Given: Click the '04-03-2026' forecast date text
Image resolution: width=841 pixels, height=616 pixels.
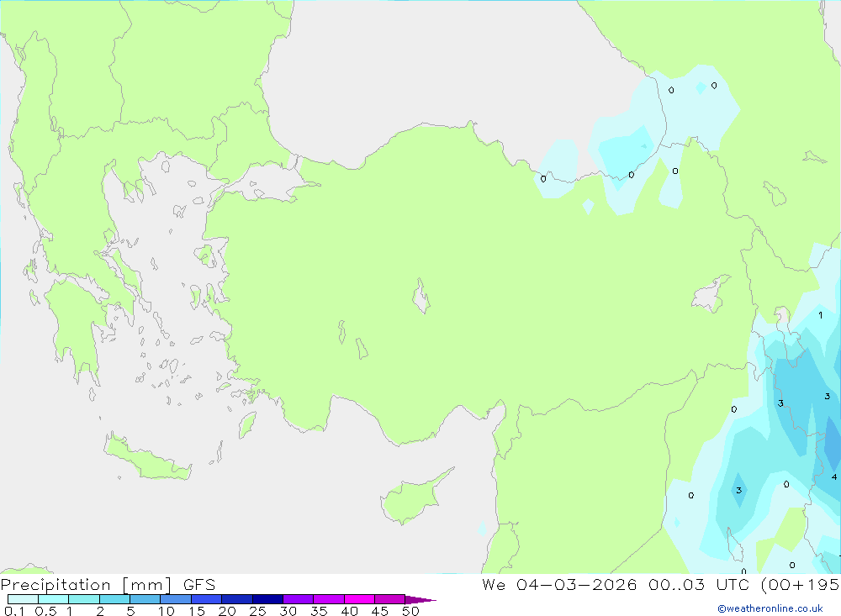Looking at the screenshot, I should pyautogui.click(x=577, y=584).
